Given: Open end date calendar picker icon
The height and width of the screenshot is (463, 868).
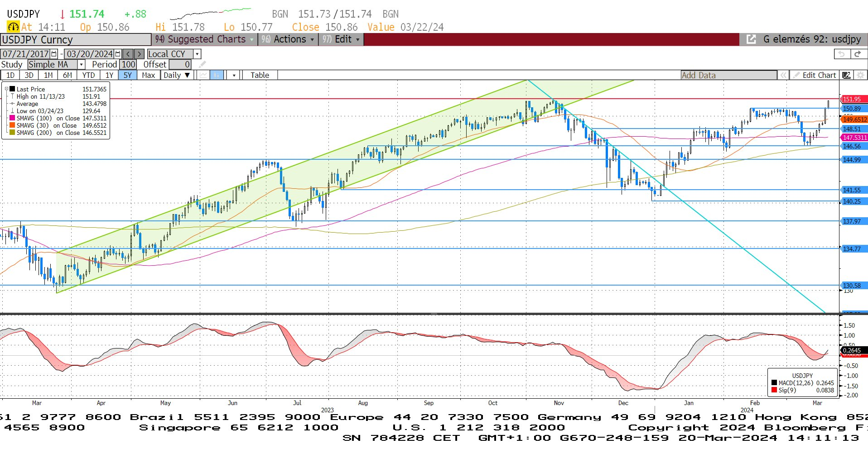Looking at the screenshot, I should (118, 54).
